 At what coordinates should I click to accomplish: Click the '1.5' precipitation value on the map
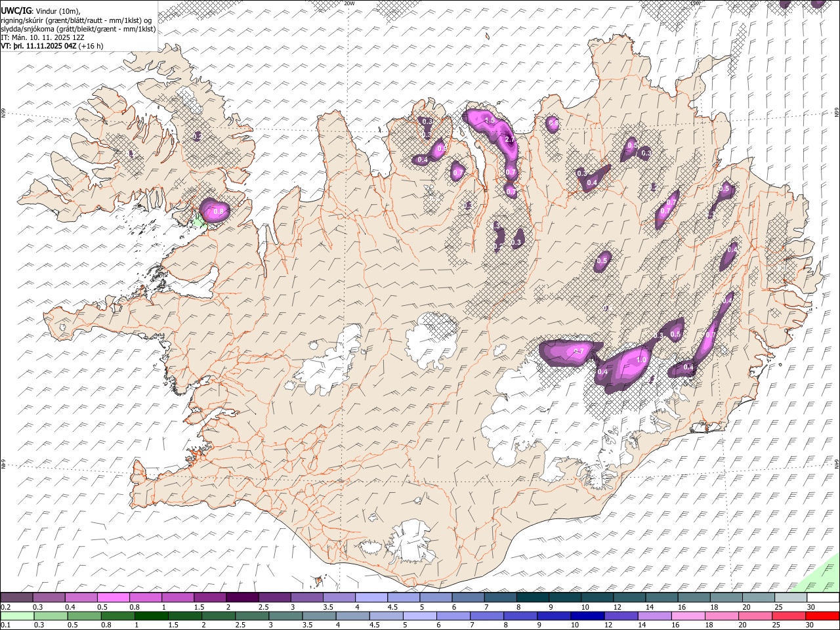pos(490,121)
